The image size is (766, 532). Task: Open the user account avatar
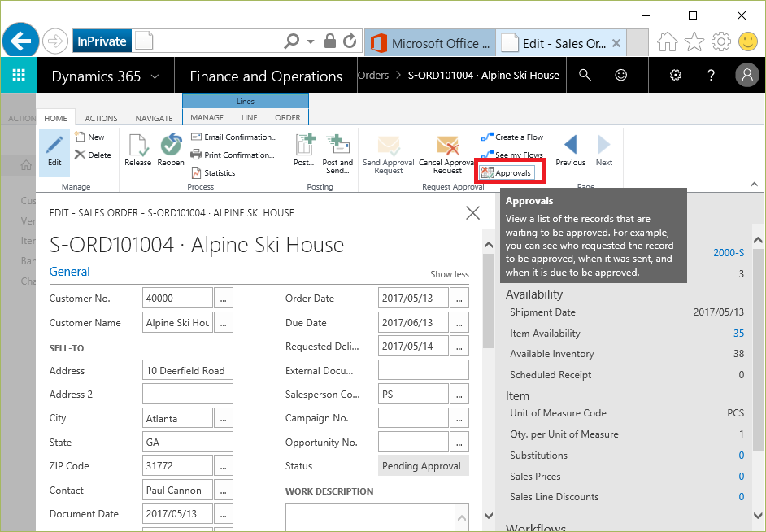click(747, 75)
